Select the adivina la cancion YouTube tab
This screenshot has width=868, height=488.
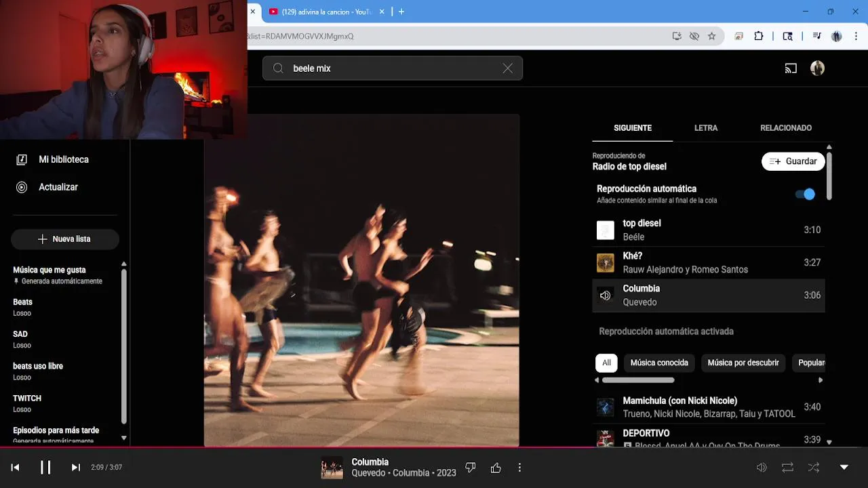327,12
